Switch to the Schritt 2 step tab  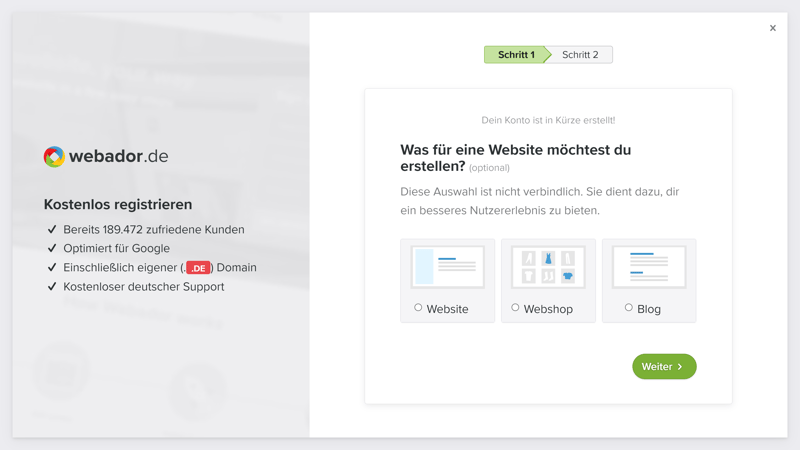click(580, 55)
